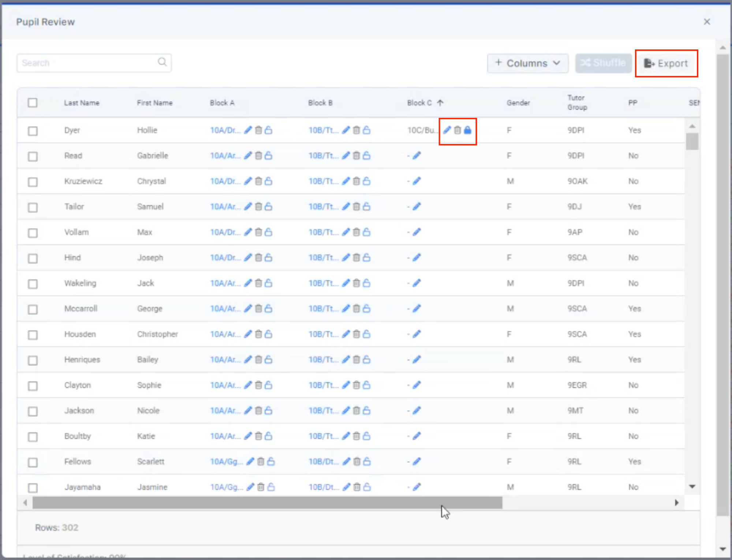Delete Vollam's Block B assignment with trash icon
This screenshot has height=560, width=732.
tap(356, 232)
